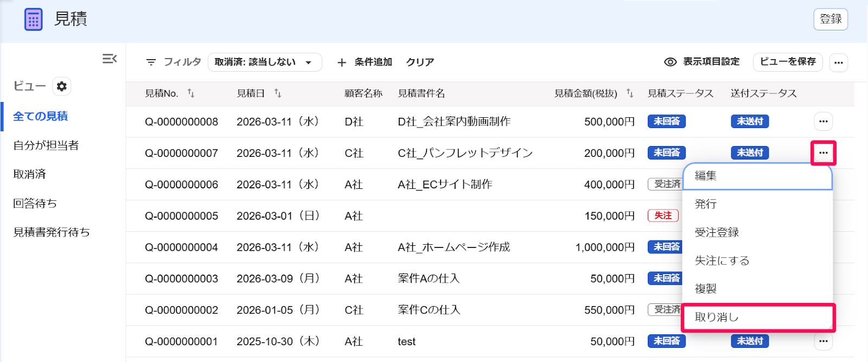
Task: Switch to 自分が担当者 view
Action: point(46,145)
